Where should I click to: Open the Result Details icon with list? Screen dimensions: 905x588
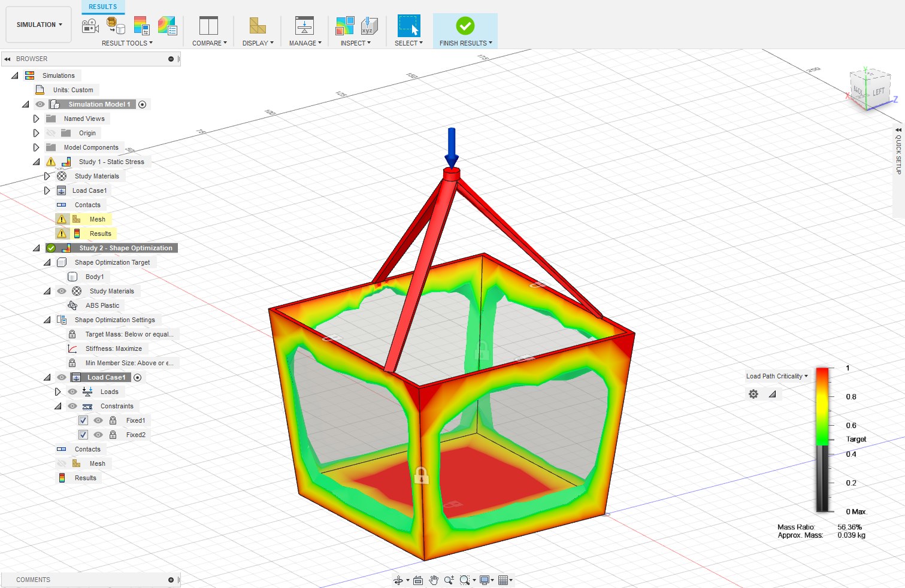pyautogui.click(x=167, y=26)
